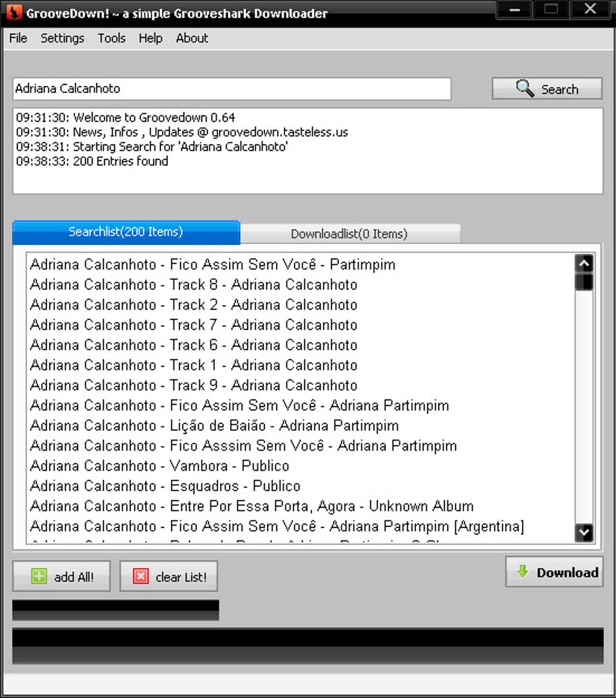Viewport: 616px width, 698px height.
Task: Open the Help menu
Action: click(150, 38)
